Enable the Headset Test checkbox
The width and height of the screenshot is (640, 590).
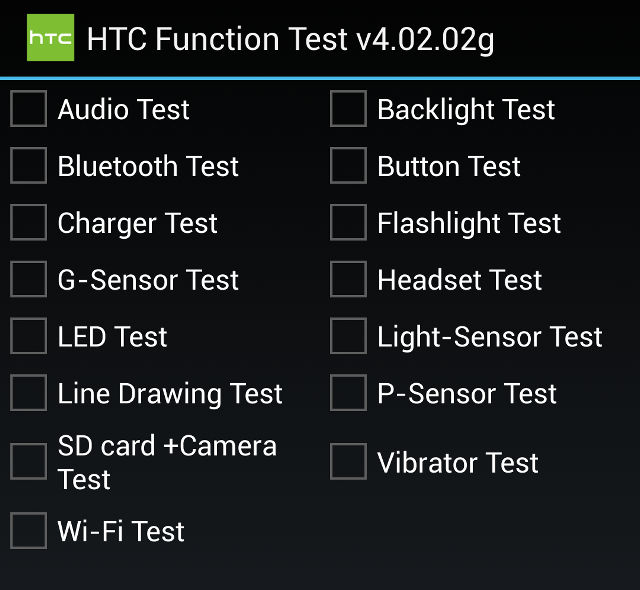[348, 280]
